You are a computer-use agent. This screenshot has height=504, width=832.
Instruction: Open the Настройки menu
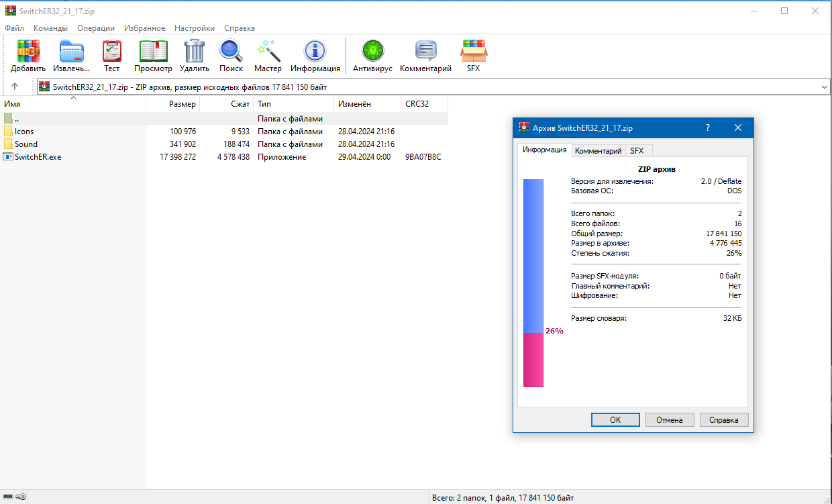pyautogui.click(x=195, y=28)
